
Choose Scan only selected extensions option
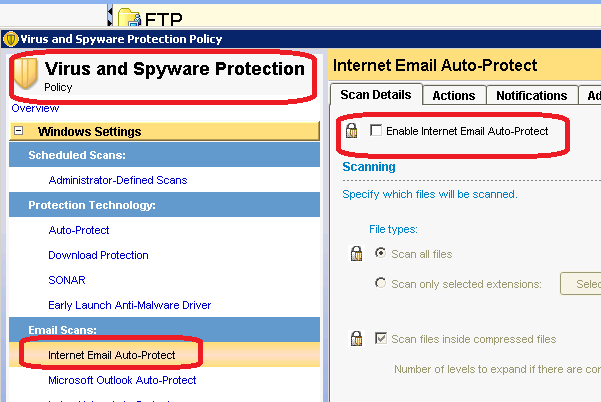[380, 283]
